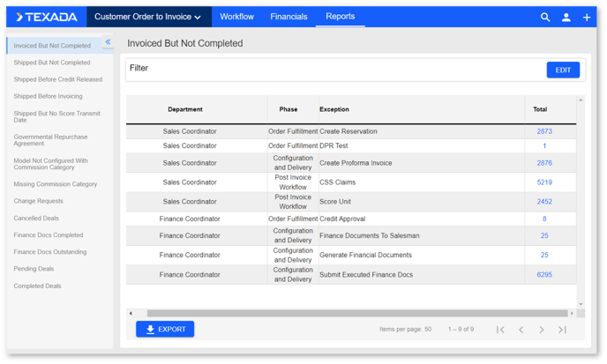Open the 5219 total for CSS Claims
The image size is (607, 364).
544,182
